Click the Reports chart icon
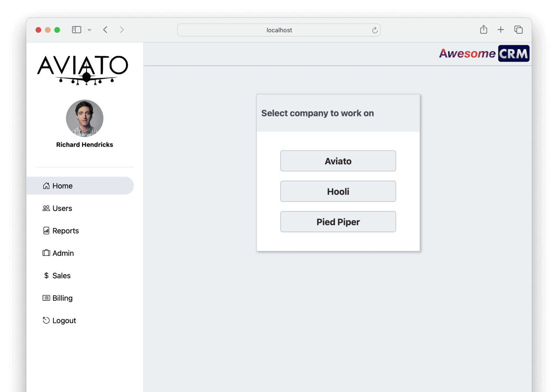The height and width of the screenshot is (392, 558). pyautogui.click(x=46, y=231)
